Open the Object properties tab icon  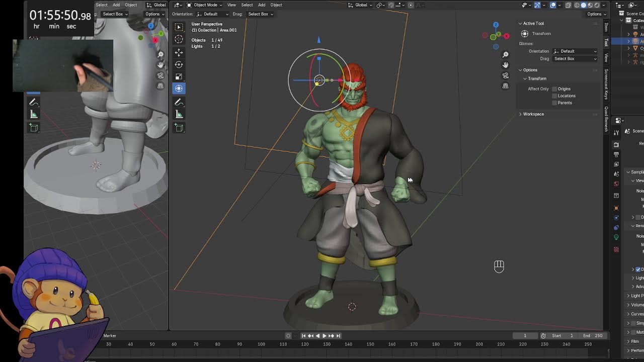point(616,208)
